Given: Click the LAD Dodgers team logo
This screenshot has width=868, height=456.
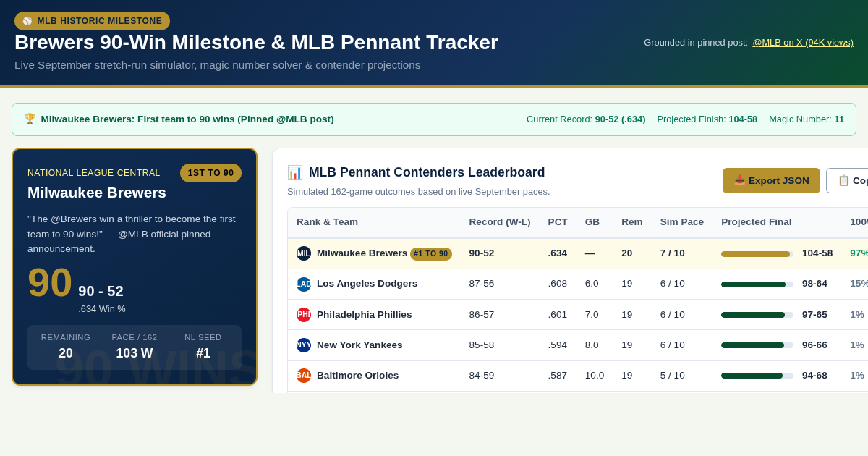Looking at the screenshot, I should click(x=304, y=284).
